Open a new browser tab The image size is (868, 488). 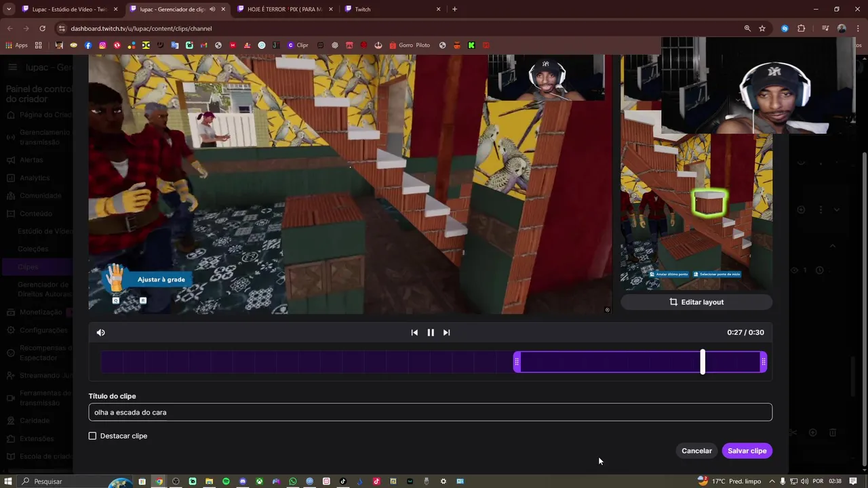[454, 9]
